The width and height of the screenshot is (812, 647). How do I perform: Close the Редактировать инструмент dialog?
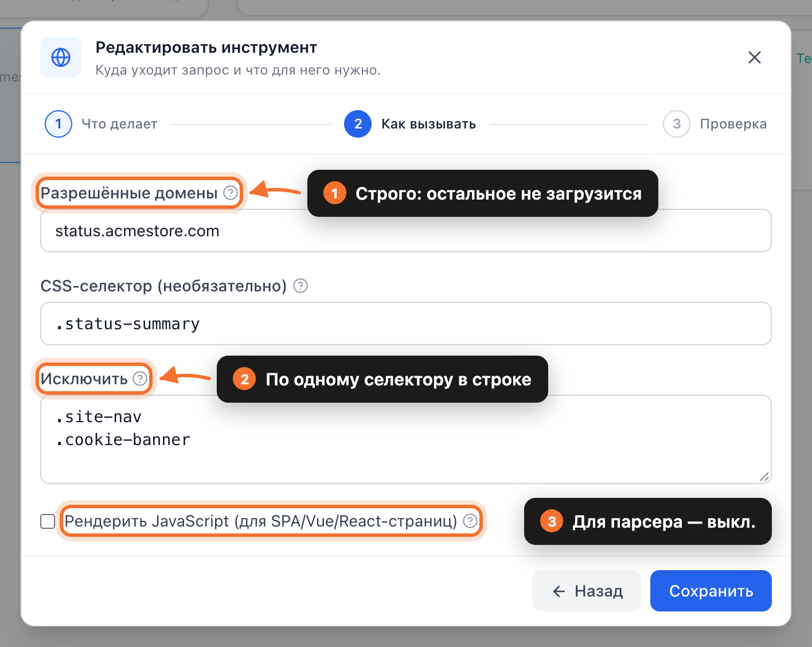tap(755, 57)
